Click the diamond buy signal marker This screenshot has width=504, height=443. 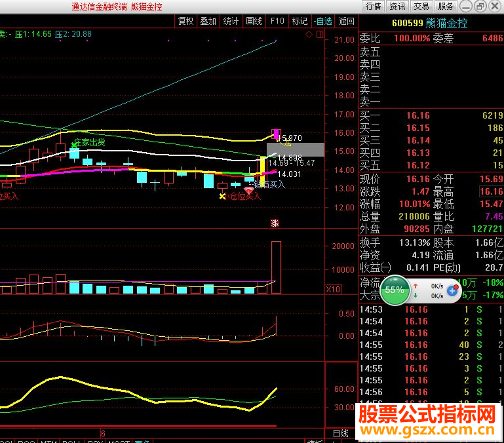pos(248,190)
